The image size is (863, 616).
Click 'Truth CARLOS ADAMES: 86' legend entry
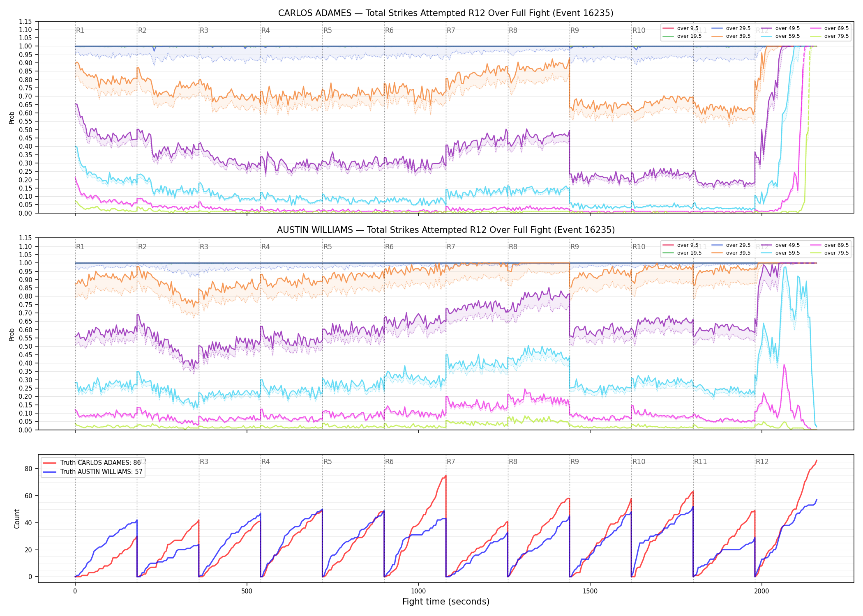[100, 463]
